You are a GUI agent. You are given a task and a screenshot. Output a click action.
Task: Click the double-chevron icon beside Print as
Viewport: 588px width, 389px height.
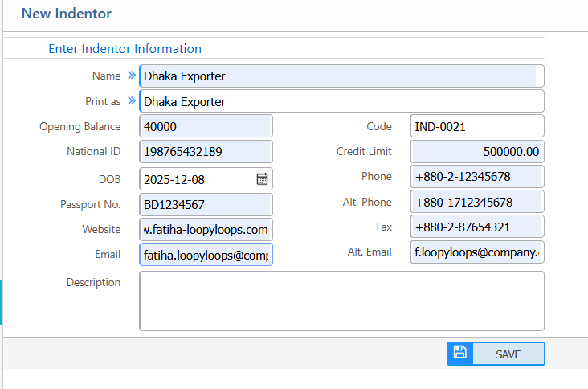click(x=132, y=101)
